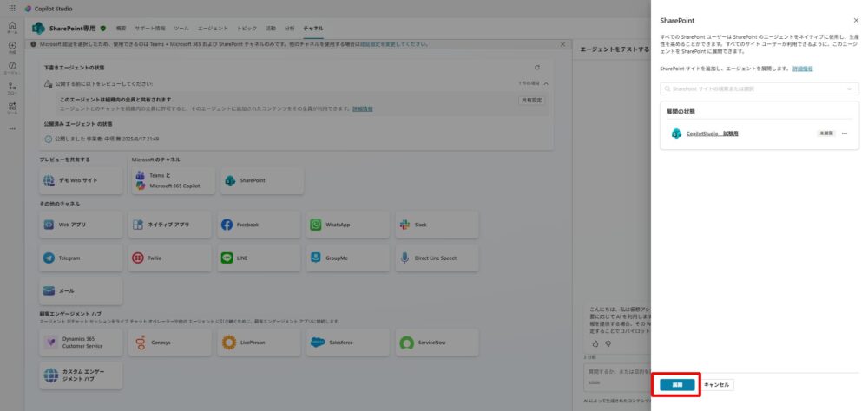Click the SharePoint channel tile icon
The width and height of the screenshot is (868, 411).
pyautogui.click(x=230, y=180)
